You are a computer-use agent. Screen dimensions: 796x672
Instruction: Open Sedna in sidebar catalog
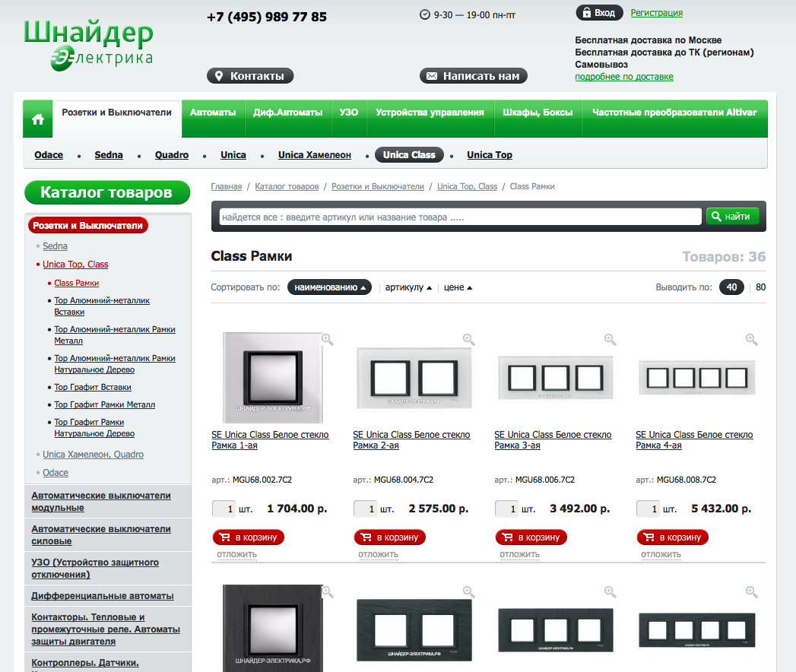[x=55, y=246]
